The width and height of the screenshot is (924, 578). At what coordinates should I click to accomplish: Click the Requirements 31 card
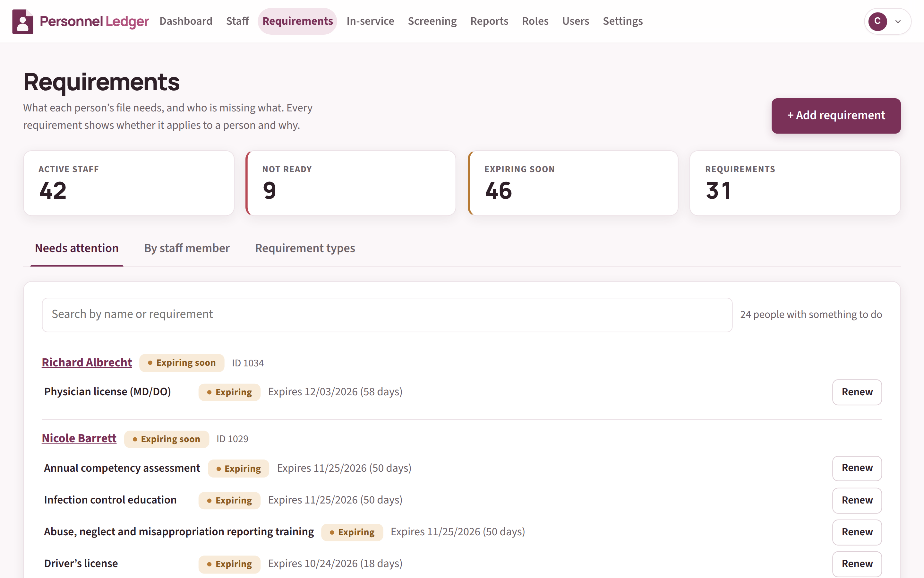[x=795, y=183]
